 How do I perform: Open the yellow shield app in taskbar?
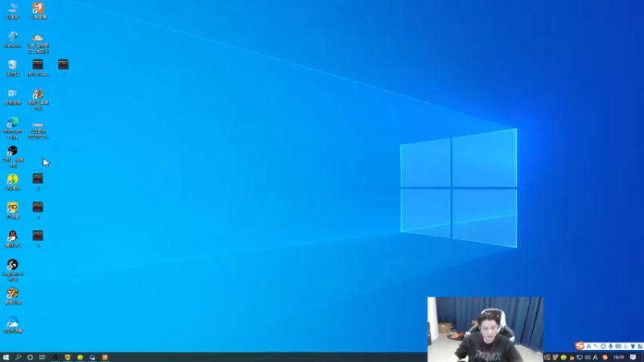[68, 357]
